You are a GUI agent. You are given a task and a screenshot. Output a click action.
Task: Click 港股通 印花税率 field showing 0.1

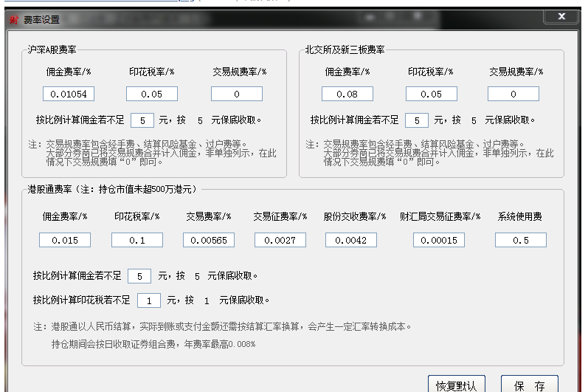pyautogui.click(x=137, y=240)
